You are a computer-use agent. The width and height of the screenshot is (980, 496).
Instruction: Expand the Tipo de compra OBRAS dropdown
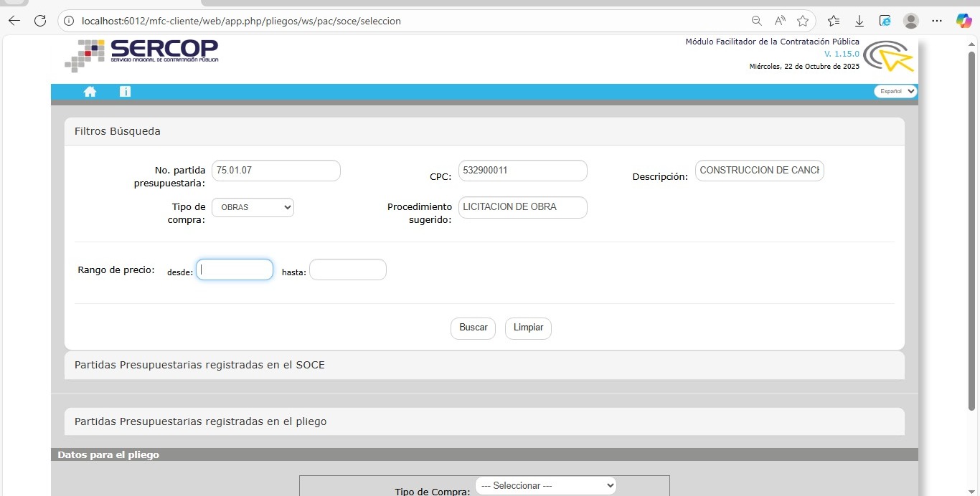[x=253, y=207]
